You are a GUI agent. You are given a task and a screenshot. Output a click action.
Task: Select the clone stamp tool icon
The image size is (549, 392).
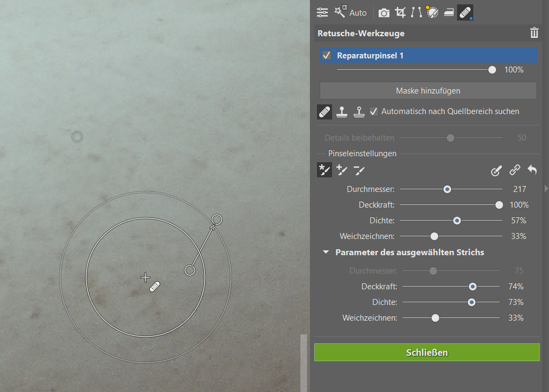point(342,112)
